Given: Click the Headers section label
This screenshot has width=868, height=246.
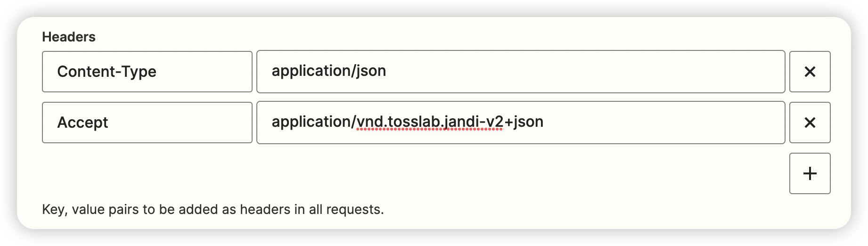Looking at the screenshot, I should tap(69, 37).
